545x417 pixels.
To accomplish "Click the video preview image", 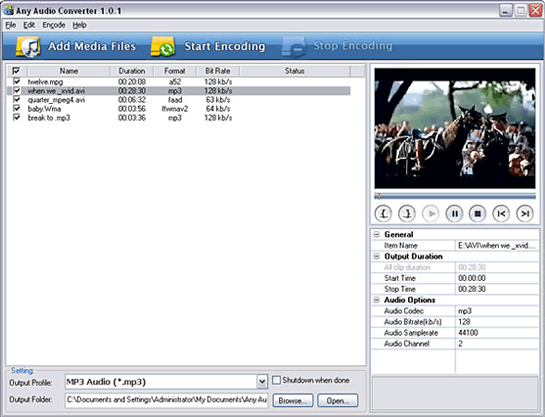I will click(x=455, y=128).
